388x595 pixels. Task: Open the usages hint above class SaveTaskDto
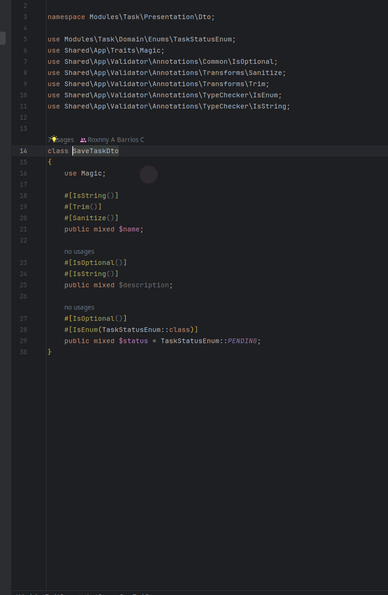coord(61,140)
